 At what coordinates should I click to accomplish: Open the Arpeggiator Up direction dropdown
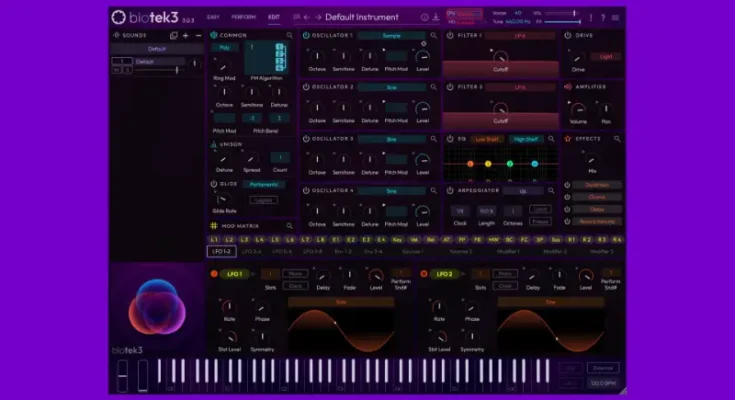pyautogui.click(x=522, y=190)
